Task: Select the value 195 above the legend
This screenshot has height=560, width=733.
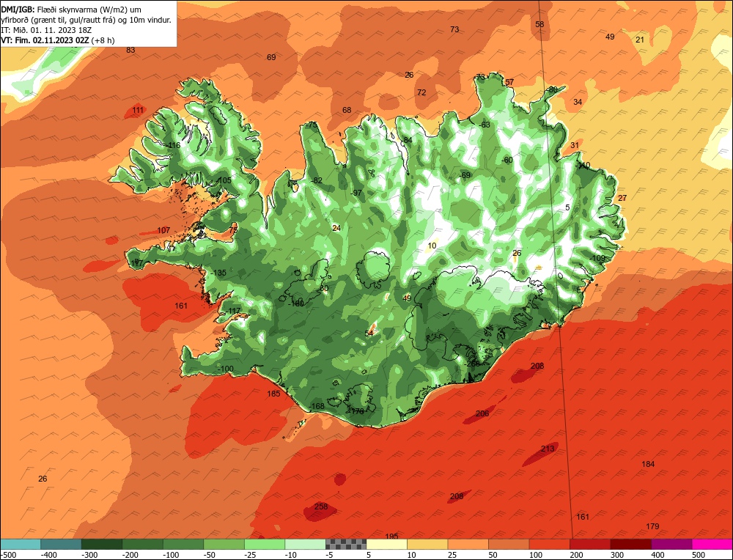Action: click(391, 536)
